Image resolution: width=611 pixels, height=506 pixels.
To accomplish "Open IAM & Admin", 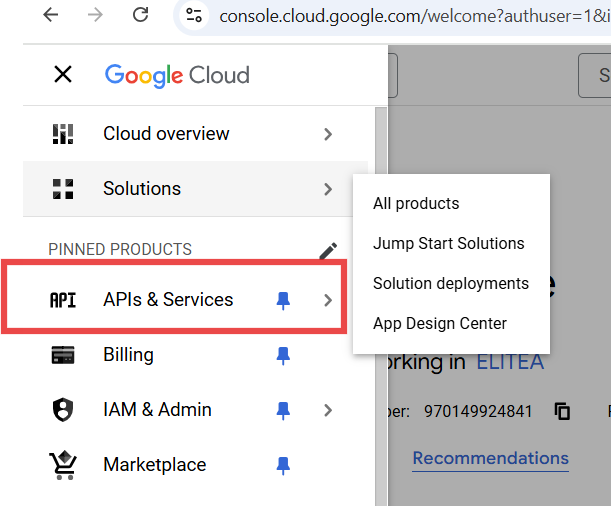I will (x=195, y=410).
